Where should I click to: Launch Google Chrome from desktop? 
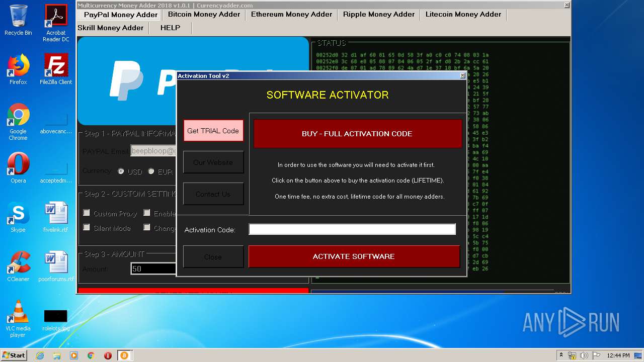click(x=18, y=122)
